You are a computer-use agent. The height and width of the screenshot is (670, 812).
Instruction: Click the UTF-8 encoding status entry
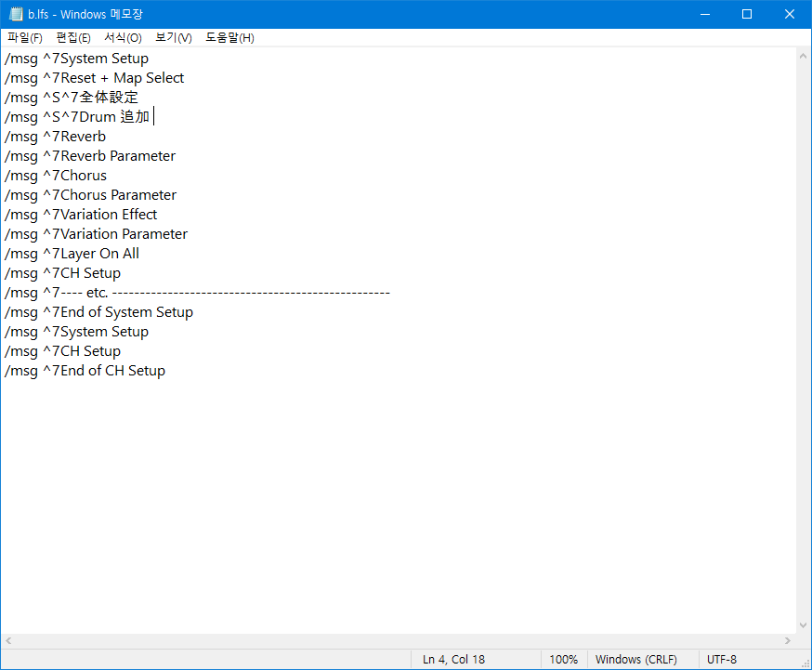coord(721,660)
